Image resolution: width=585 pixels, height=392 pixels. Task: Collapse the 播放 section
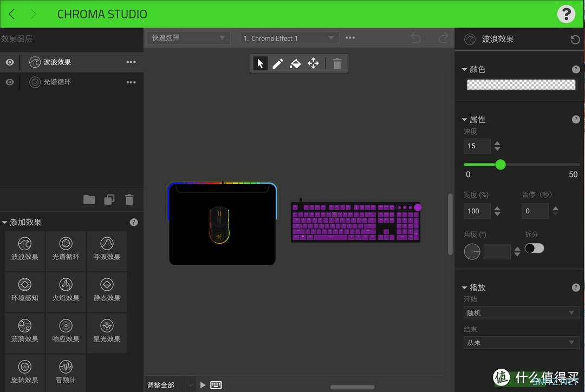point(465,288)
